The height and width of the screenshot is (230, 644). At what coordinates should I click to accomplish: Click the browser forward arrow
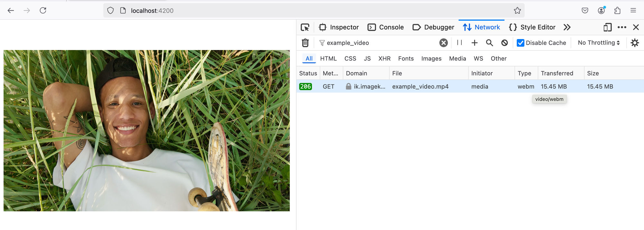(x=27, y=11)
